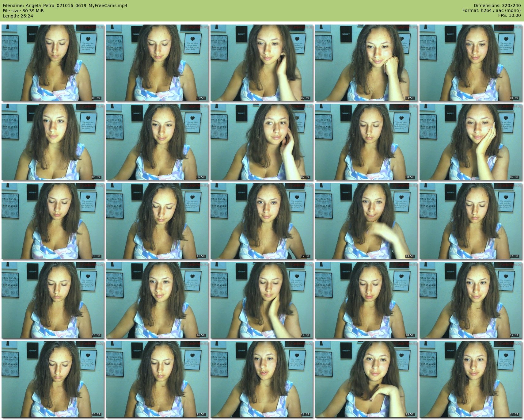
Task: Click the frame at 15:58
Action: [x=53, y=300]
